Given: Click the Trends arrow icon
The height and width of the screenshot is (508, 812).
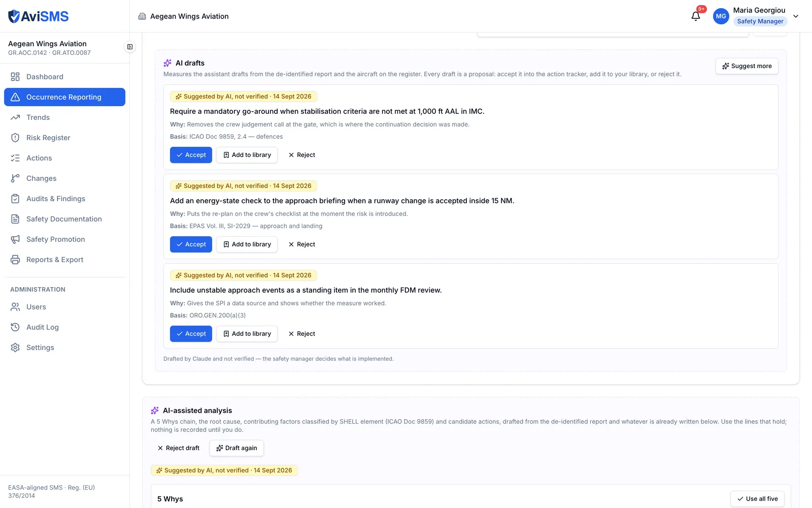Looking at the screenshot, I should (15, 117).
